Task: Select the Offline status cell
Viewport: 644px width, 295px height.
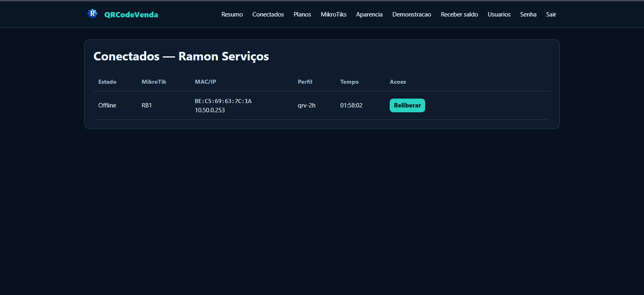Action: [x=107, y=105]
